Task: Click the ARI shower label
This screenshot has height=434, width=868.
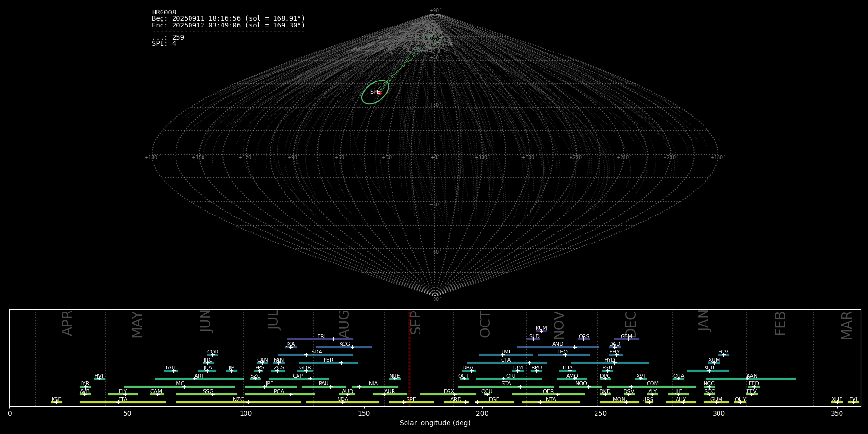Action: click(x=199, y=376)
